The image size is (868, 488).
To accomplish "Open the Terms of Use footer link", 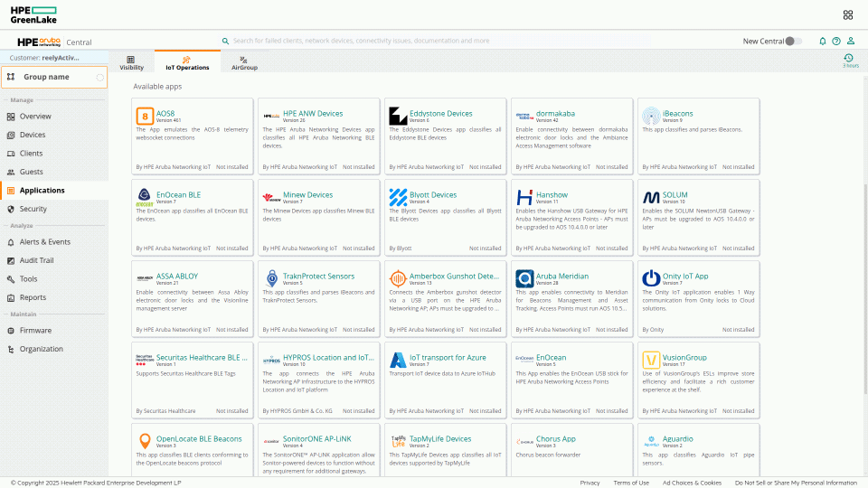I will [x=631, y=483].
